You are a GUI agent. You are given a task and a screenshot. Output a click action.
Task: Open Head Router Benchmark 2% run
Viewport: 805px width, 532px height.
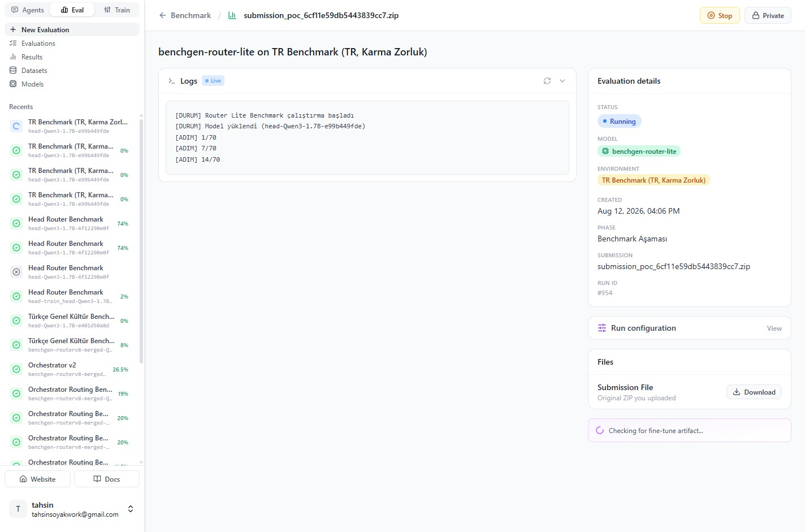click(72, 296)
